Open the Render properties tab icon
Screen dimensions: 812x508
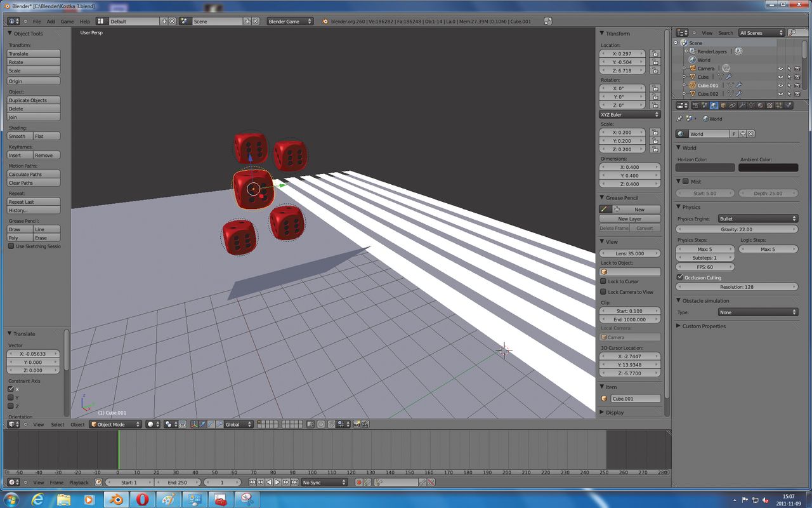pos(695,105)
